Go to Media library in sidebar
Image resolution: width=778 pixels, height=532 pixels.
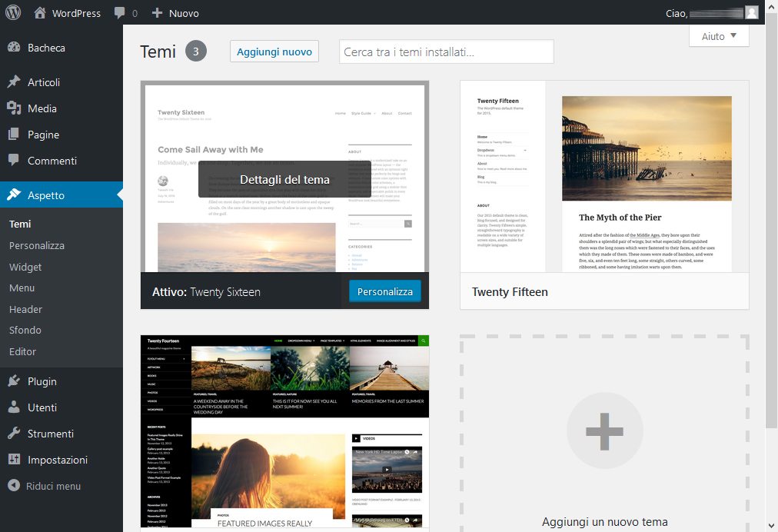[x=42, y=108]
